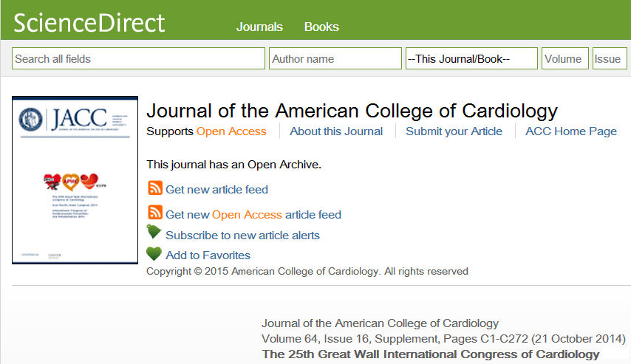The image size is (631, 364).
Task: Go to Submit your Article
Action: pyautogui.click(x=454, y=131)
